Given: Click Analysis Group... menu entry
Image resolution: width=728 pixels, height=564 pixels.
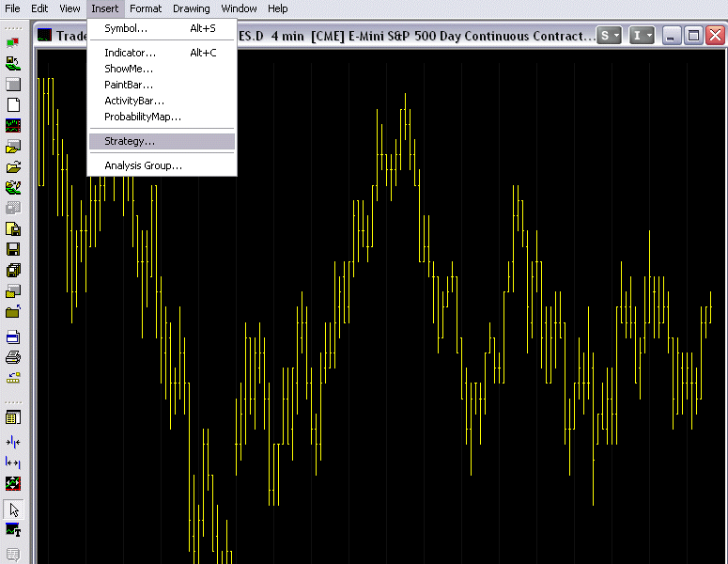Looking at the screenshot, I should [143, 165].
